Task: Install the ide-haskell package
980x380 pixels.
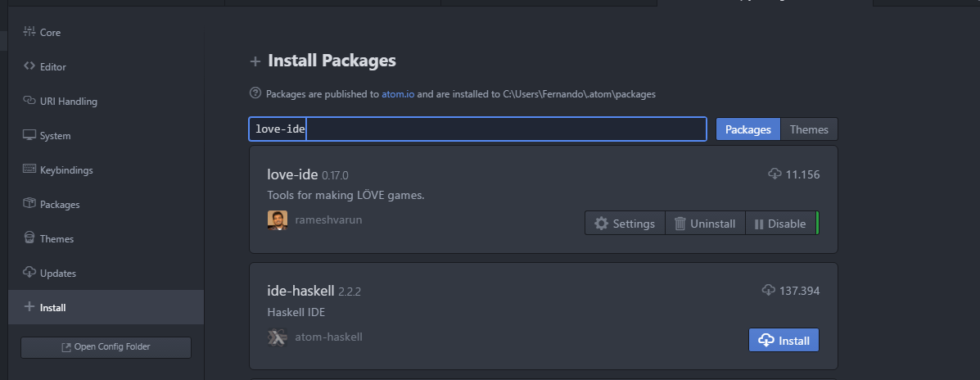Action: coord(784,340)
